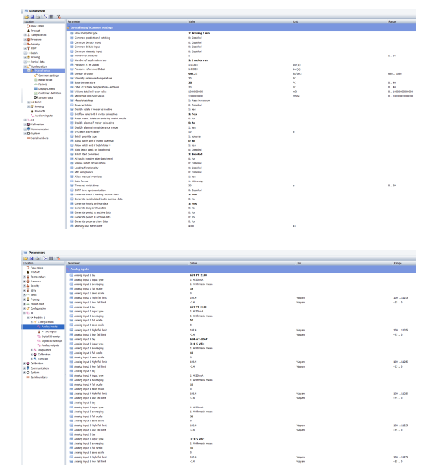448x476 pixels.
Task: Select the Analog input 1 tag row
Action: (x=241, y=275)
